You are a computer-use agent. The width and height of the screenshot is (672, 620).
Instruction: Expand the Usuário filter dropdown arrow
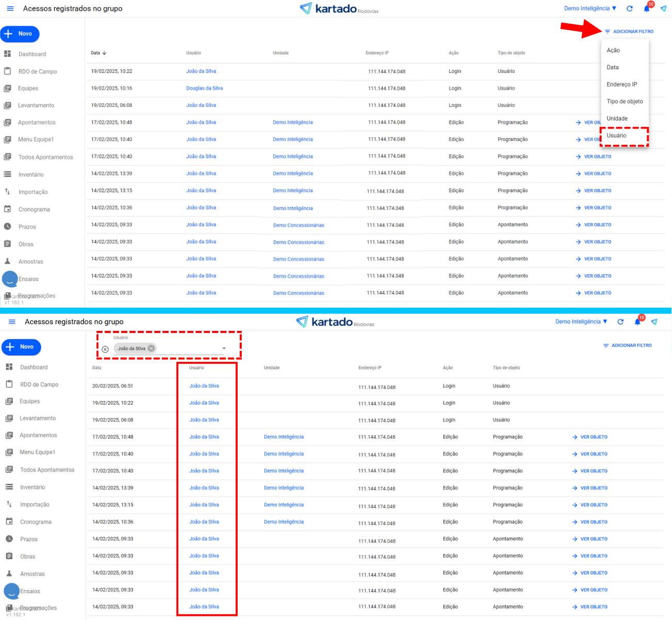[224, 348]
